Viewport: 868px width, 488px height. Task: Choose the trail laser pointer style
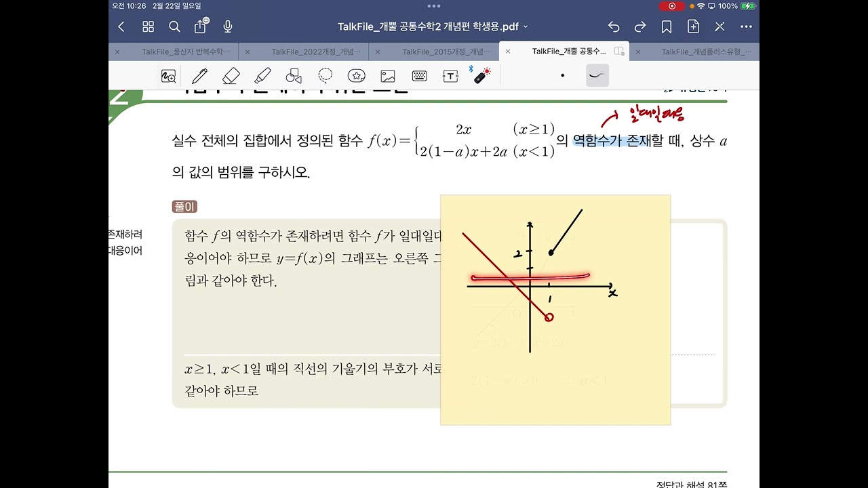[x=597, y=75]
